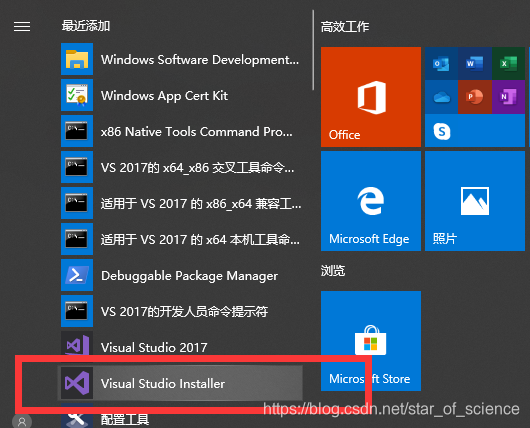Open OneDrive from the tile group
The height and width of the screenshot is (428, 530).
441,97
